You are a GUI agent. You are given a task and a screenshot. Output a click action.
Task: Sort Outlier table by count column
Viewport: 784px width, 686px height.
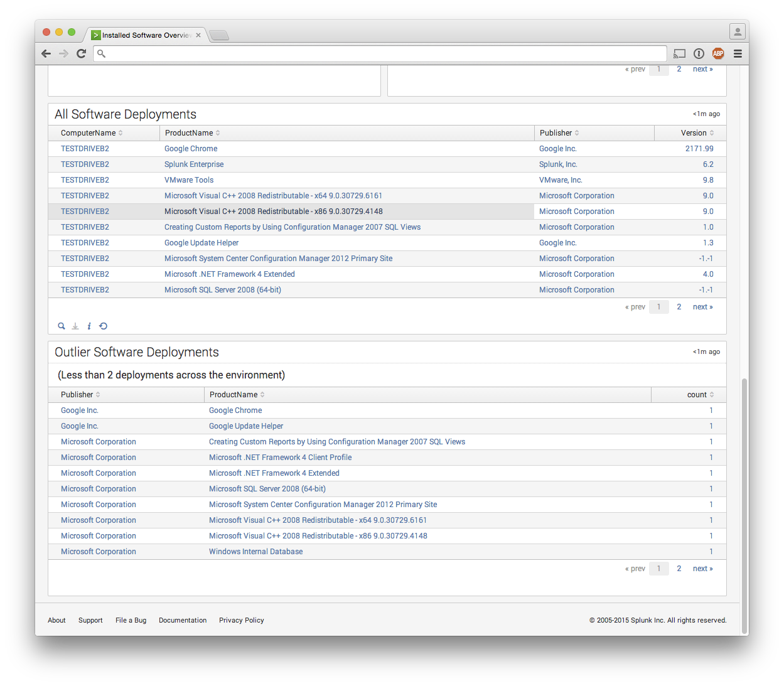[701, 395]
